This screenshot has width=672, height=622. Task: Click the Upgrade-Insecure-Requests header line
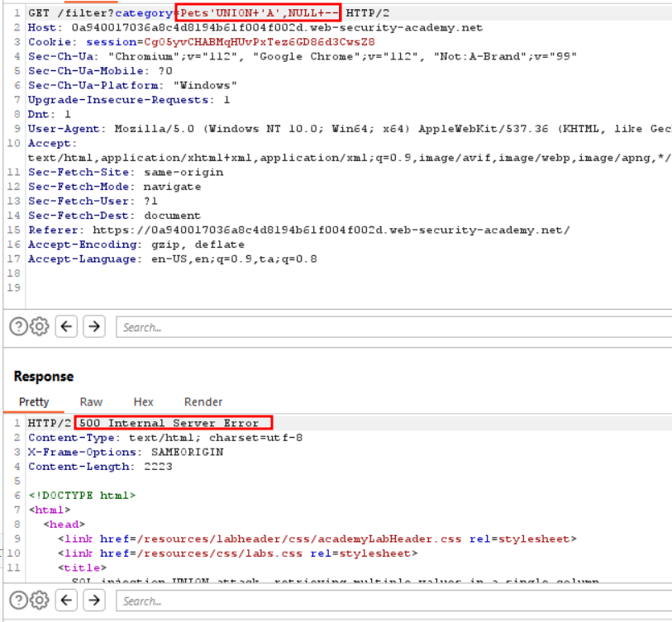[129, 100]
